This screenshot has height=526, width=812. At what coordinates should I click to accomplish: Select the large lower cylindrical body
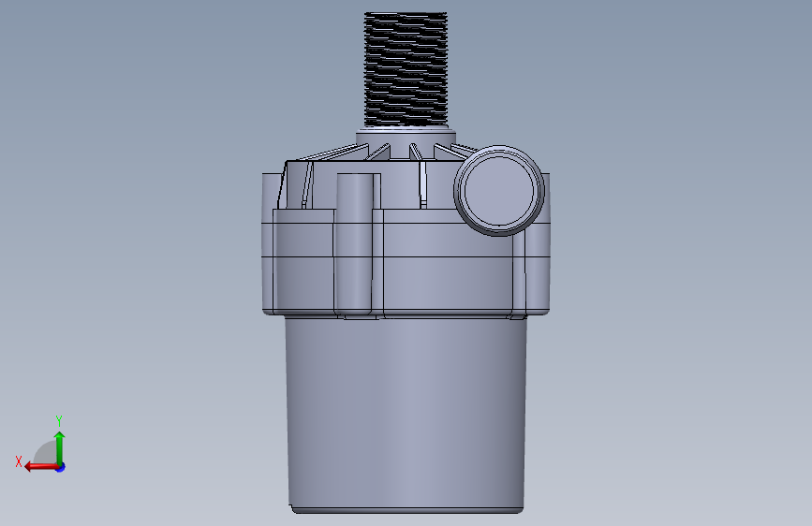[x=406, y=415]
